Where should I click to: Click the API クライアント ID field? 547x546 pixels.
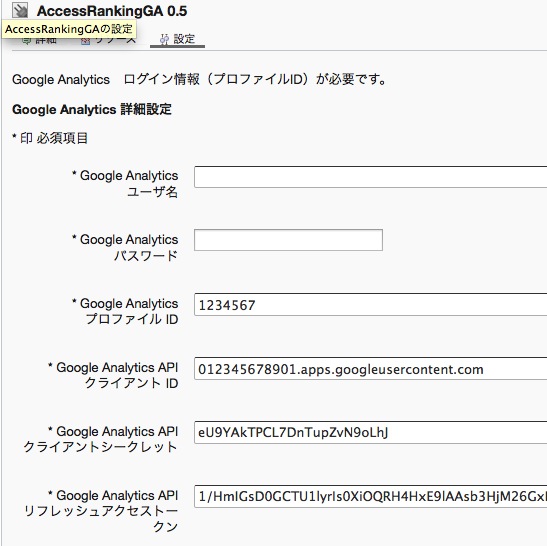tap(370, 368)
